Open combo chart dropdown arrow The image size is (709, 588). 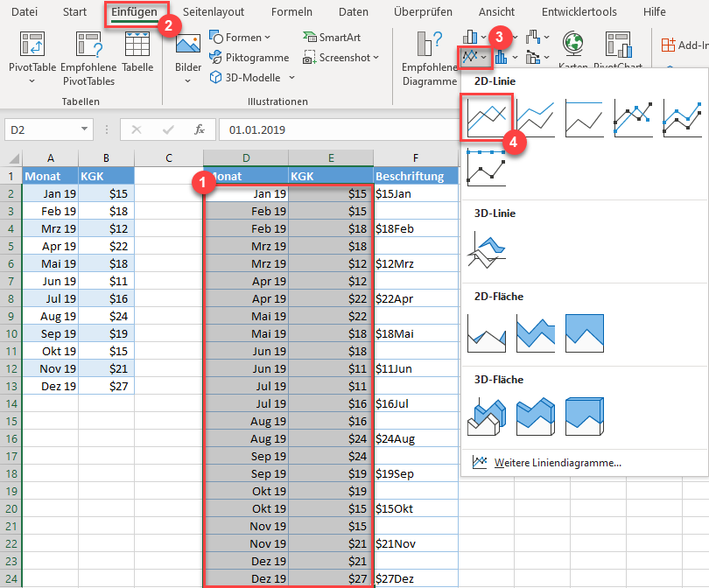547,58
